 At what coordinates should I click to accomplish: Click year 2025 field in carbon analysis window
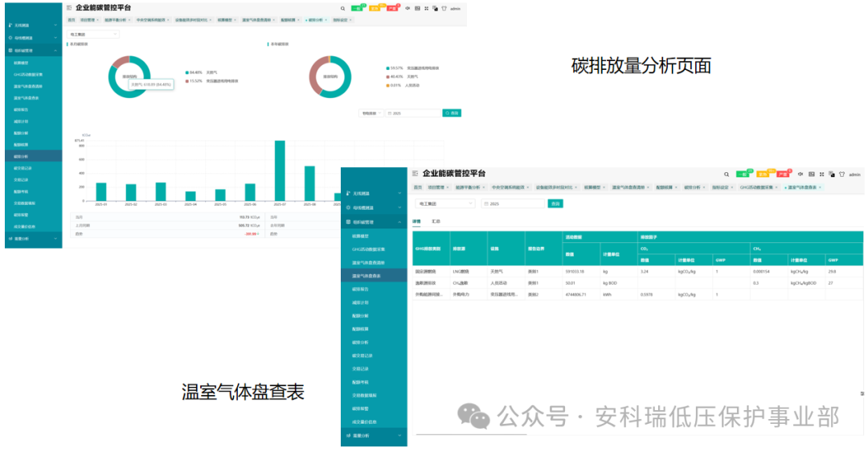pyautogui.click(x=414, y=113)
